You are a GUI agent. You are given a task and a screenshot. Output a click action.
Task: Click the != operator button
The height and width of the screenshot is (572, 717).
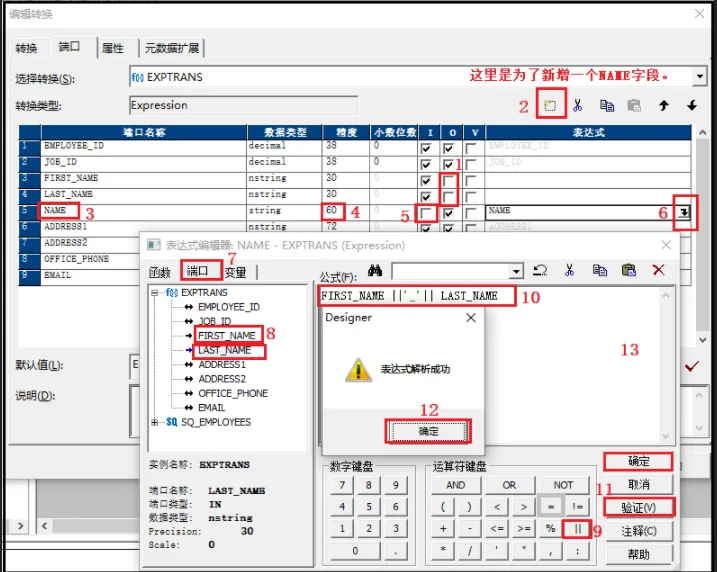(577, 507)
